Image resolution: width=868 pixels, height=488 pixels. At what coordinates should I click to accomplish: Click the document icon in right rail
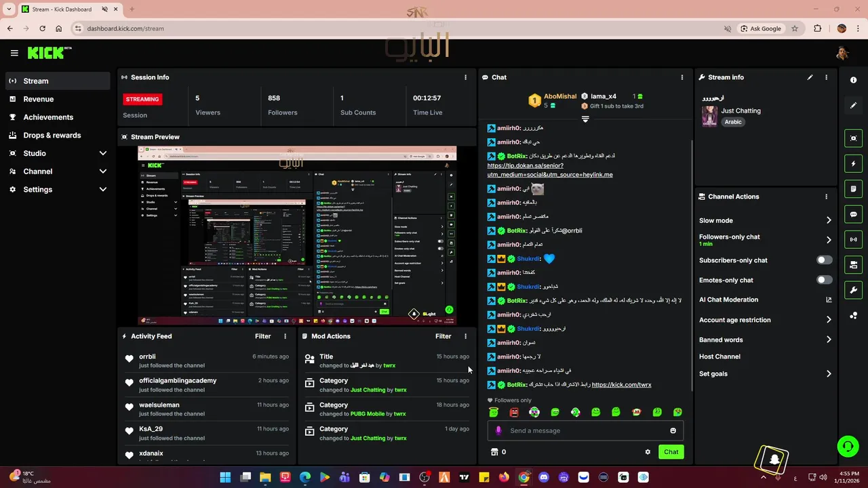(853, 189)
